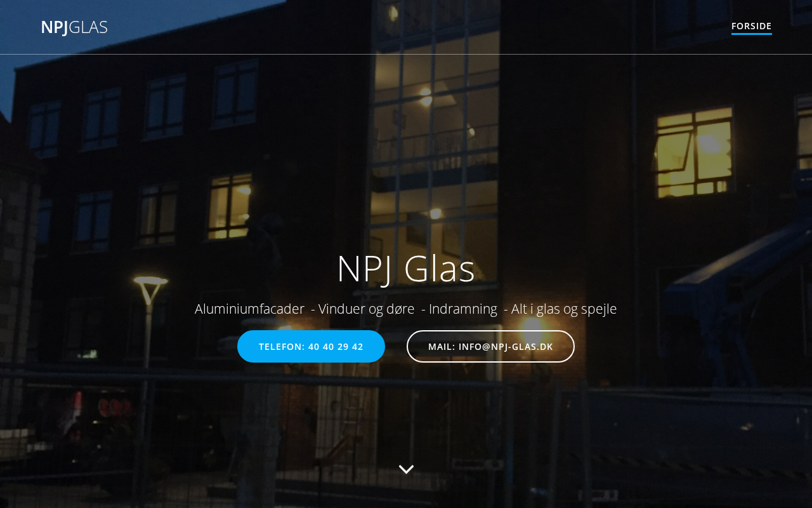Click the blue underline beneath FORSIDE
Image resolution: width=812 pixels, height=508 pixels.
pyautogui.click(x=751, y=34)
